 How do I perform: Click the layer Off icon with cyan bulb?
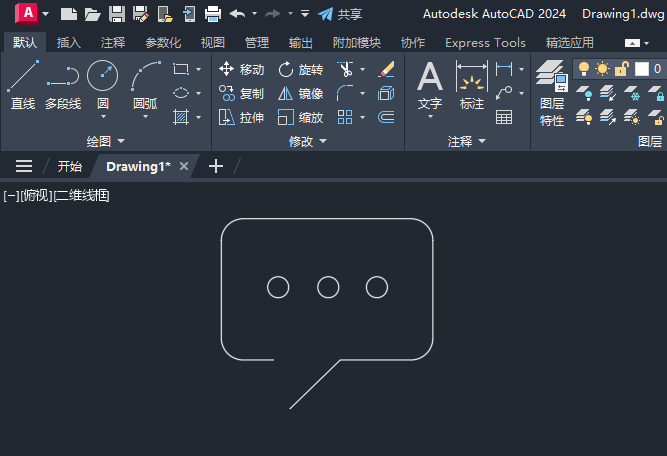click(x=584, y=93)
